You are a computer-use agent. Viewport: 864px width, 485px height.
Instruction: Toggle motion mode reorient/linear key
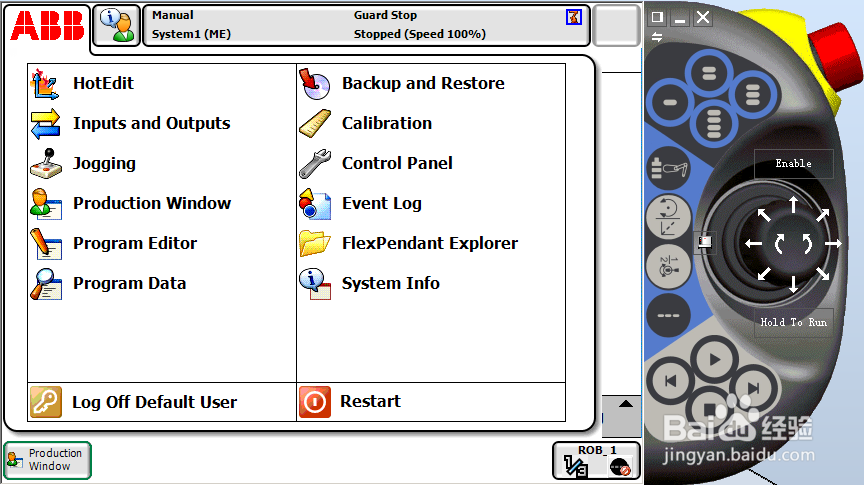click(x=668, y=217)
